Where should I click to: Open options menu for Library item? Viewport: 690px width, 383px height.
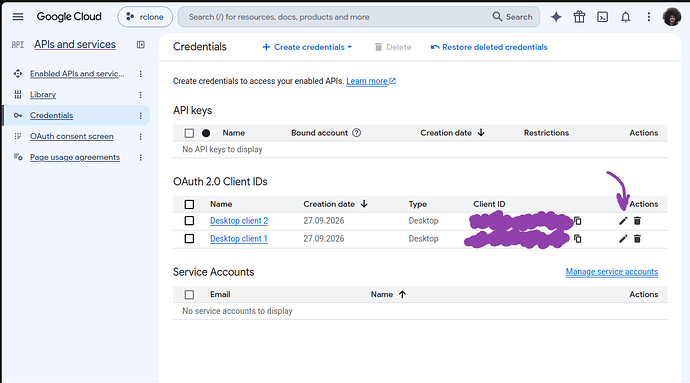tap(140, 95)
